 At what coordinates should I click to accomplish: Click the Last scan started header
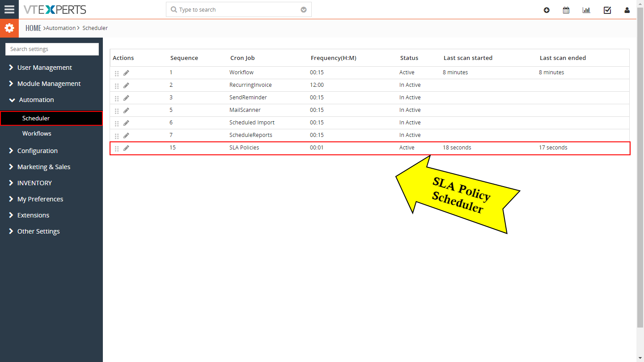pyautogui.click(x=468, y=58)
